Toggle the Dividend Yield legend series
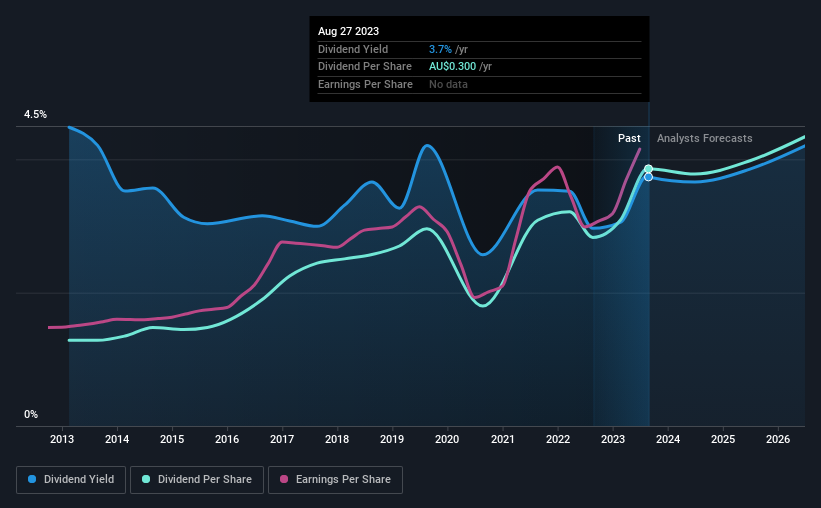The height and width of the screenshot is (508, 821). pos(71,480)
